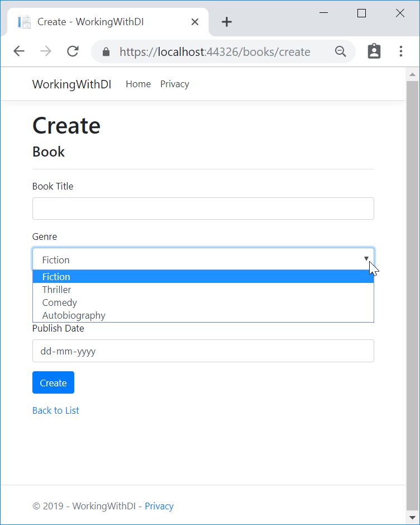Click the lock icon in address bar
Viewport: 420px width, 525px height.
pos(106,52)
